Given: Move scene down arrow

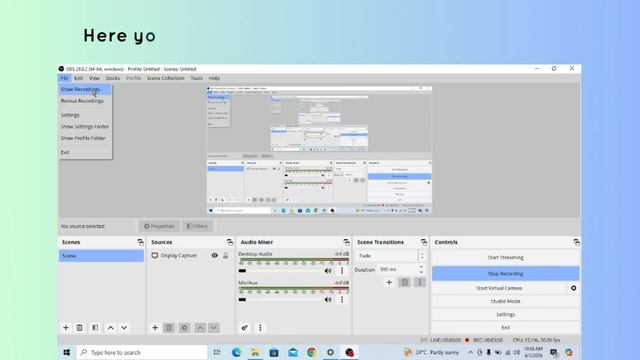Looking at the screenshot, I should click(x=124, y=328).
